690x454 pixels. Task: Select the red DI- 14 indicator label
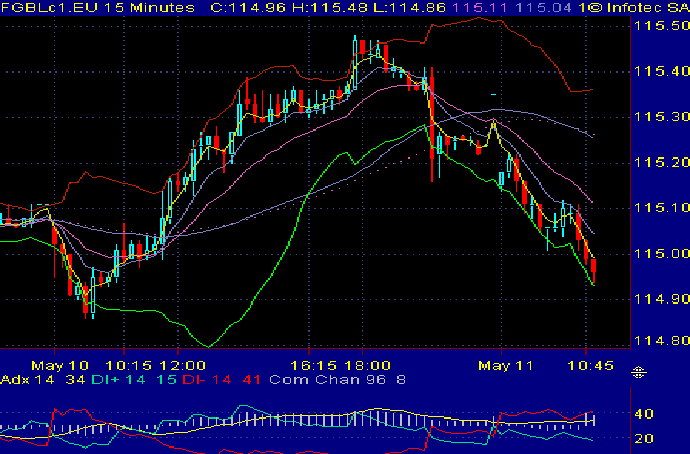(x=207, y=379)
